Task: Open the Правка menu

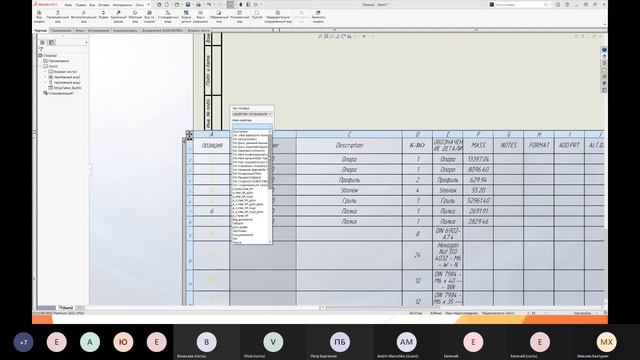Action: click(x=80, y=5)
